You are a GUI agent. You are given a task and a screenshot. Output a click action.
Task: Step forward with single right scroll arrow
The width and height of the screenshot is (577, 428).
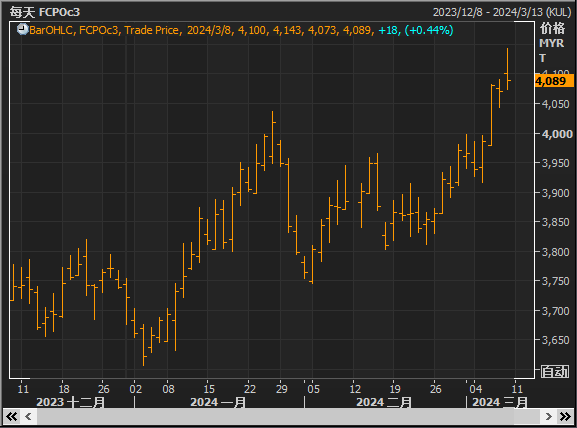coord(549,417)
